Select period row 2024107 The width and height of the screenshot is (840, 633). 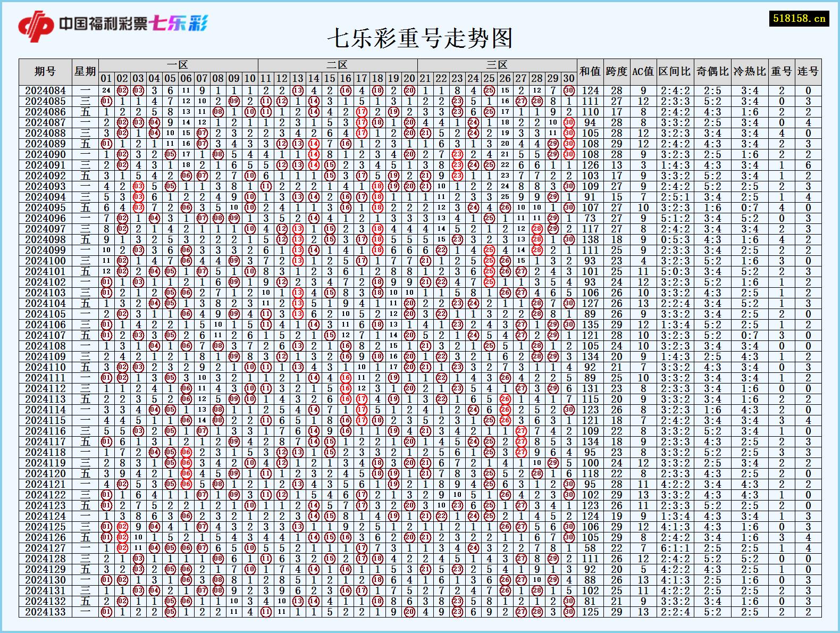[420, 336]
